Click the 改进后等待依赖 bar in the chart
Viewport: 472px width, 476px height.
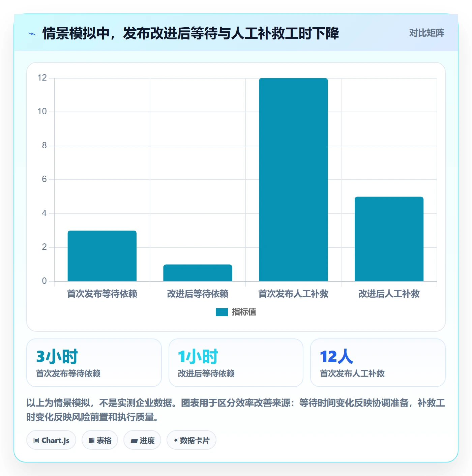(x=198, y=273)
